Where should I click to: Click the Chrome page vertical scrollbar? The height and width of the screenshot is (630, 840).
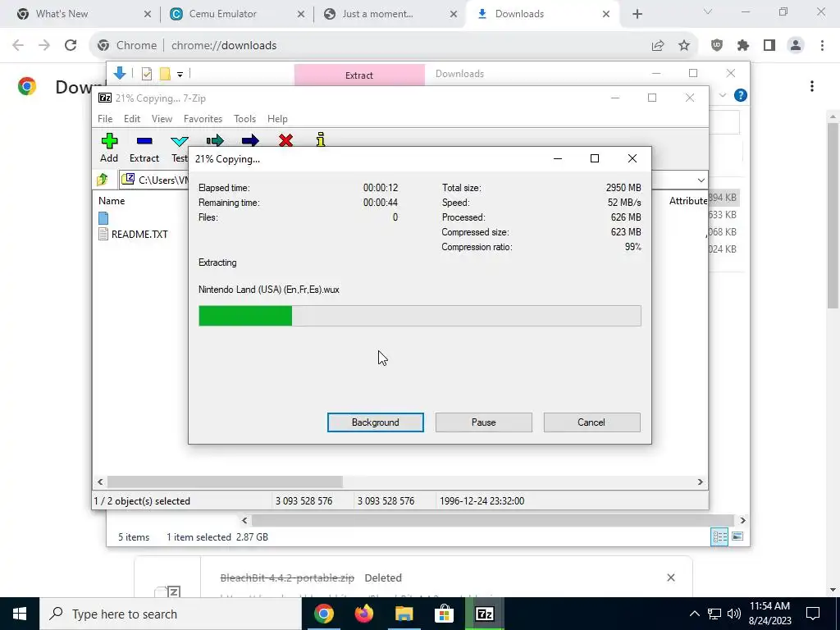(x=833, y=216)
